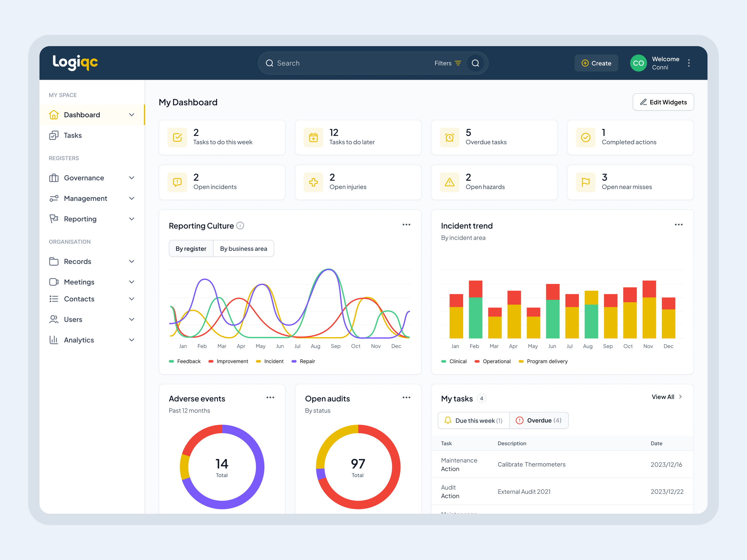Click the Reporting Culture info icon
The image size is (747, 560).
(240, 226)
